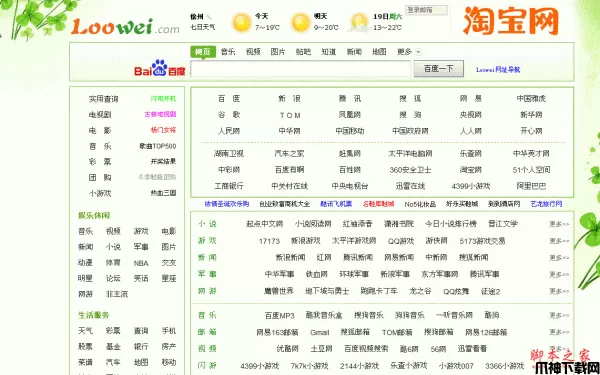
Task: Open the 基金 link under 生活服务
Action: coord(113,347)
